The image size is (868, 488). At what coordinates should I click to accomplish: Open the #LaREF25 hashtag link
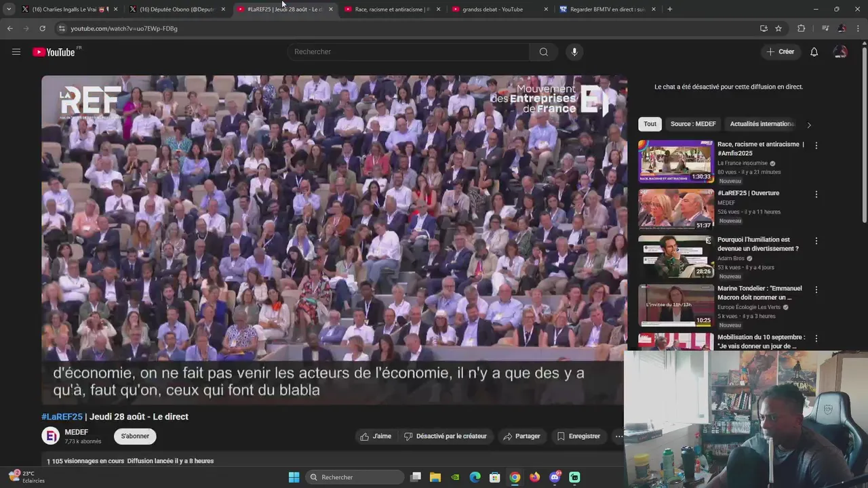click(x=62, y=417)
